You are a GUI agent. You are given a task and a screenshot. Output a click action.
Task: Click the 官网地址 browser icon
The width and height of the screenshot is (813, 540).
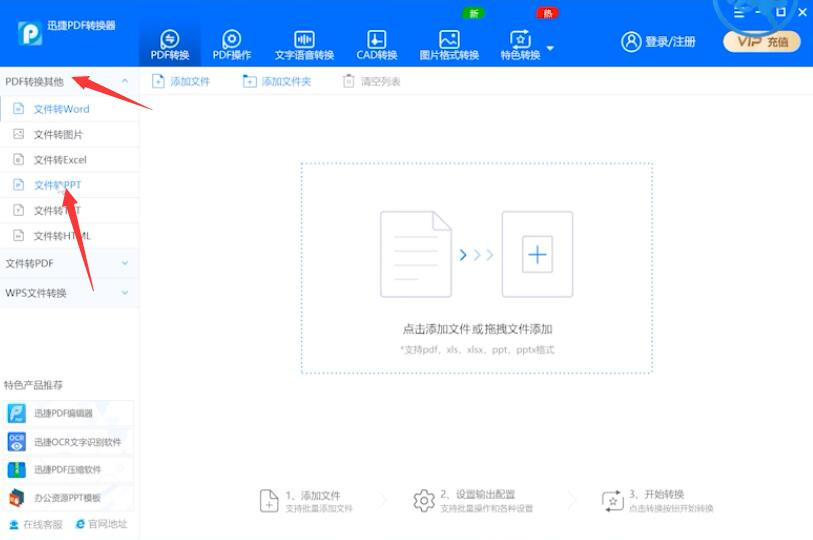(x=80, y=524)
